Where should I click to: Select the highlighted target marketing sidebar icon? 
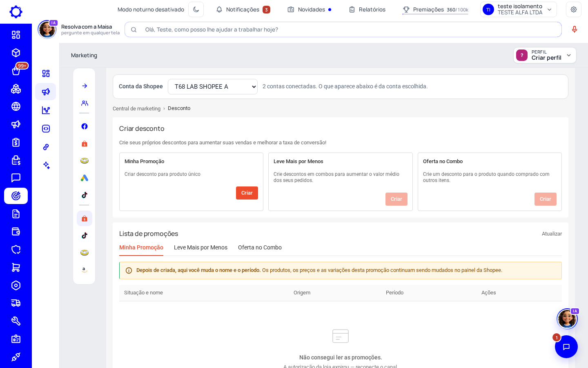(x=16, y=196)
